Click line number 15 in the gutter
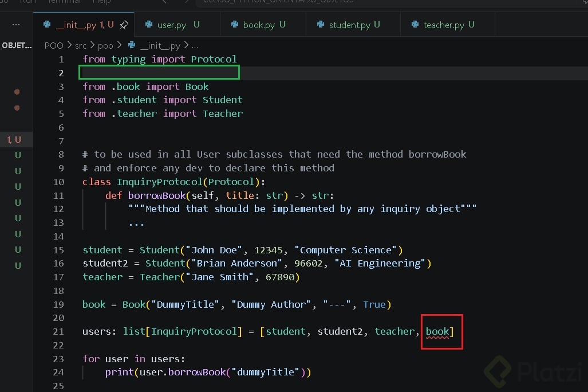 click(59, 250)
